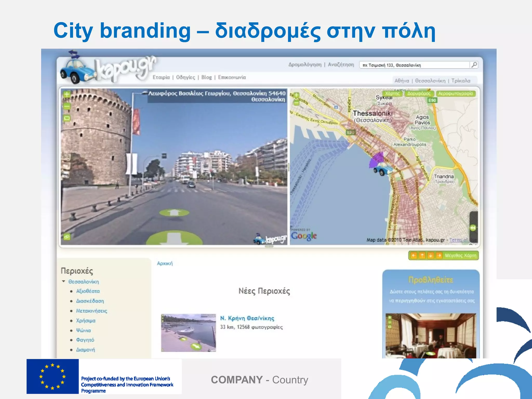Open Ν. Κρήνη Θεσ/νίκης link

[x=247, y=318]
